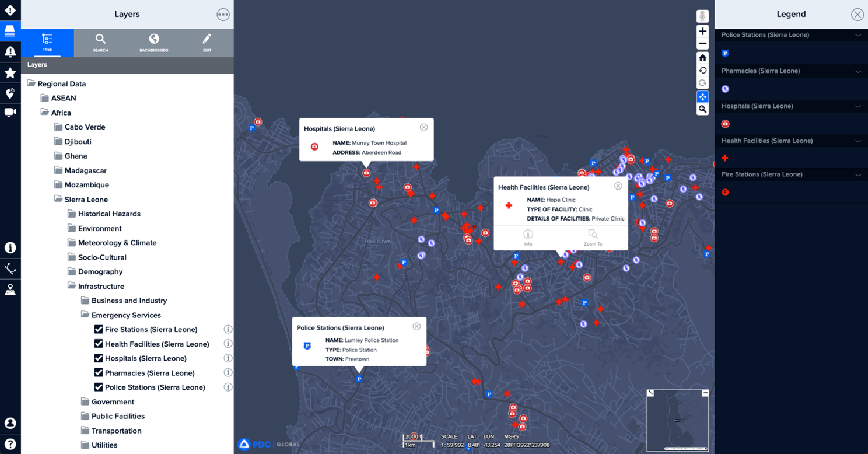Show info for Fire Stations layer
Image resolution: width=868 pixels, height=454 pixels.
point(228,329)
